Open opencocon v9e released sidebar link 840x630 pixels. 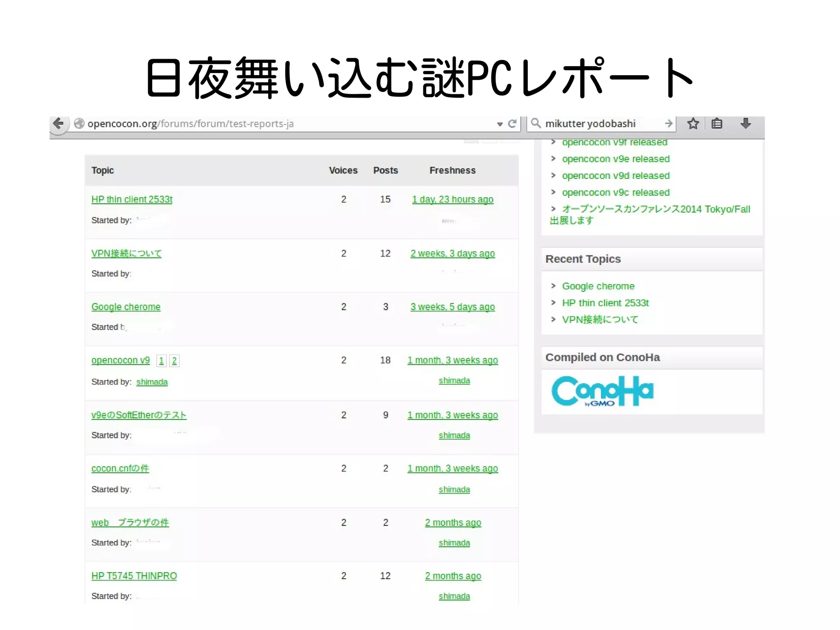click(x=616, y=159)
